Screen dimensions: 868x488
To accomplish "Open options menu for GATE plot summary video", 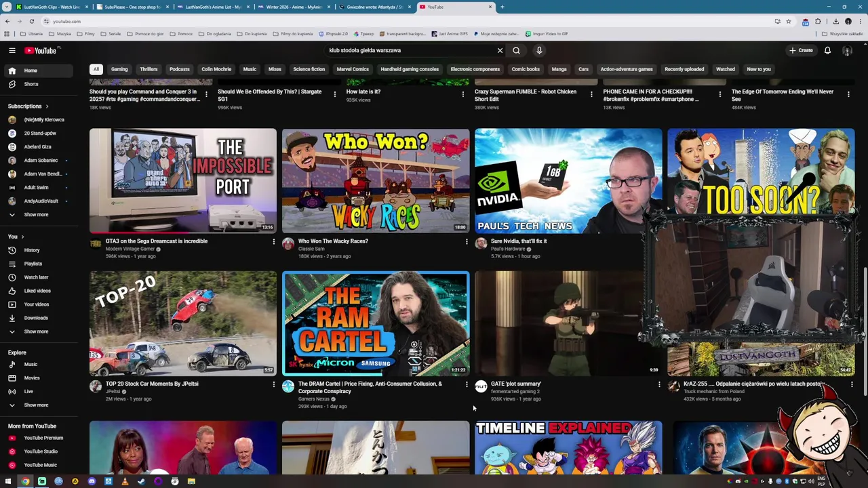I will [x=658, y=385].
